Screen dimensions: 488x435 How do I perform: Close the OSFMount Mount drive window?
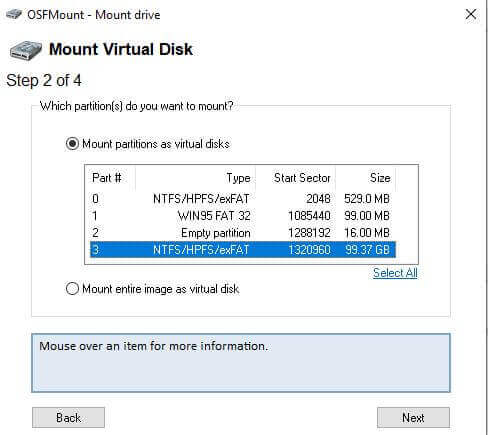click(471, 14)
